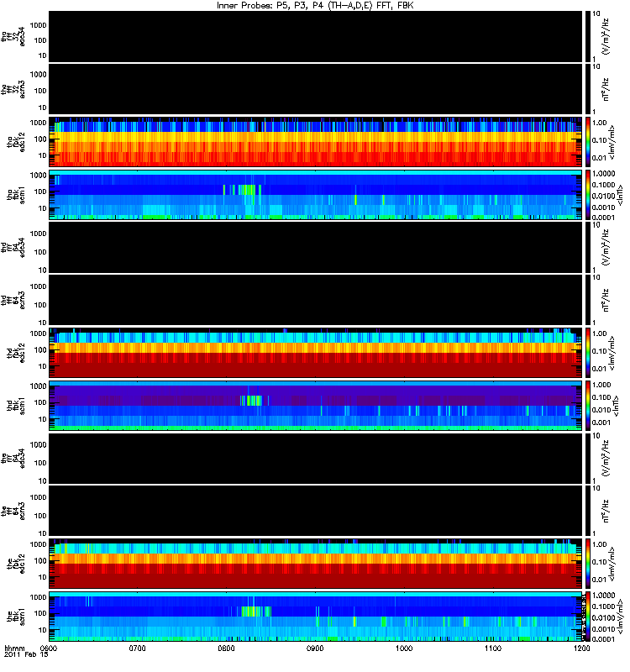Click the 'the fff 64 scm3' panel label
This screenshot has height=672, width=630.
[x=13, y=511]
